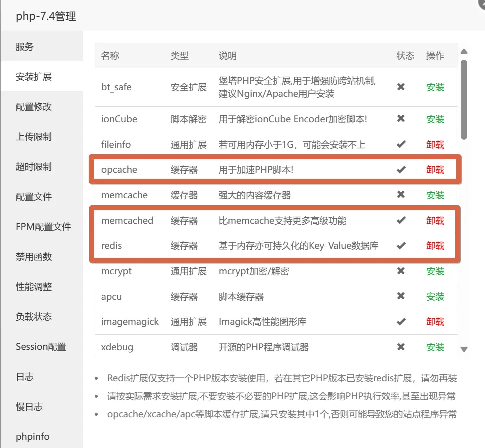Open 性能调整 tab
Viewport: 485px width, 448px height.
(x=42, y=286)
